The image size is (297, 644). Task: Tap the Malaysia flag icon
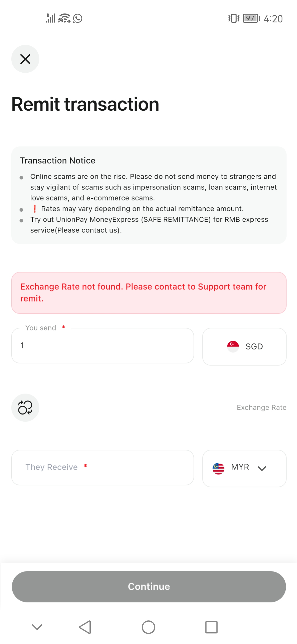(218, 468)
